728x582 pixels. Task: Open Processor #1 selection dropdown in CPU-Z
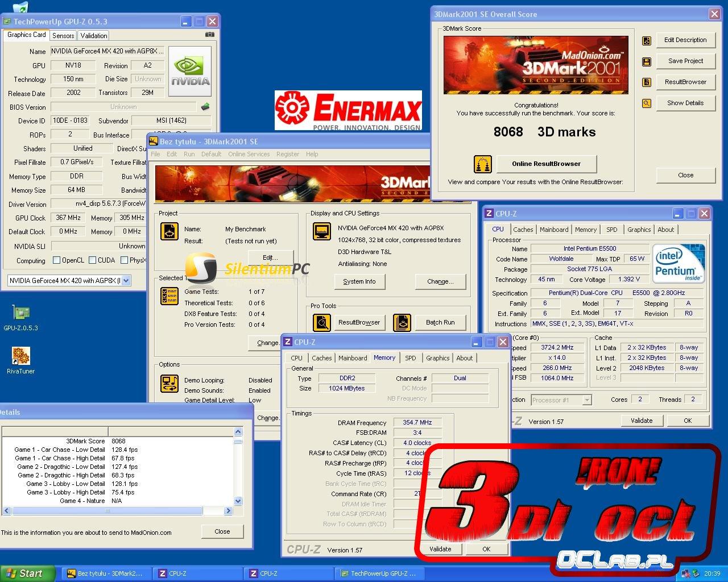(588, 400)
